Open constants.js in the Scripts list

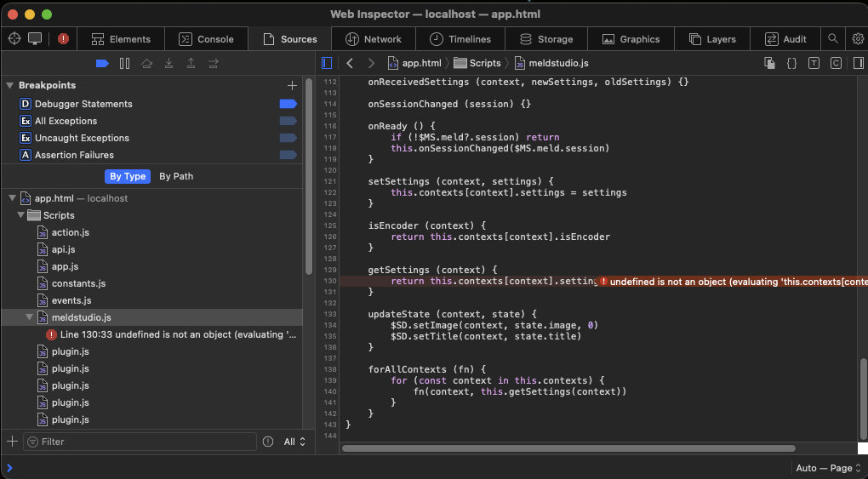pos(78,283)
